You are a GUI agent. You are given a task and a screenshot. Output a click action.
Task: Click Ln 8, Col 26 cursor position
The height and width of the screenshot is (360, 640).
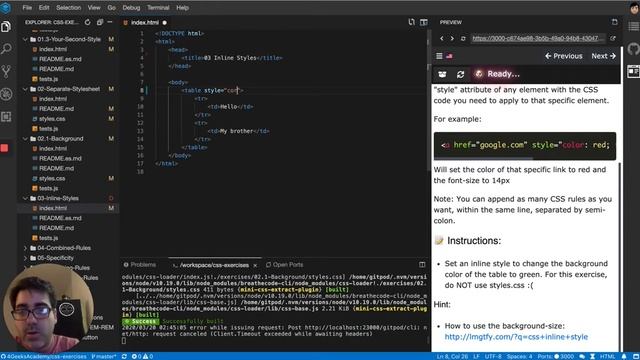pos(452,356)
